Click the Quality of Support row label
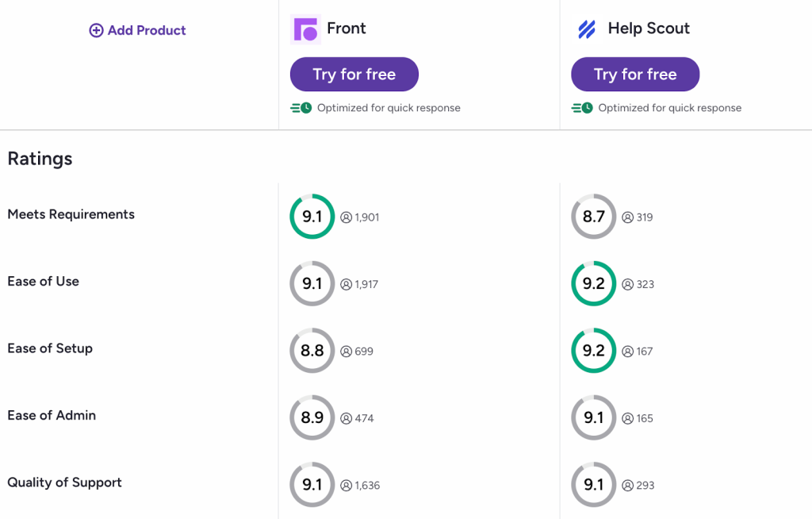The image size is (812, 519). [64, 482]
